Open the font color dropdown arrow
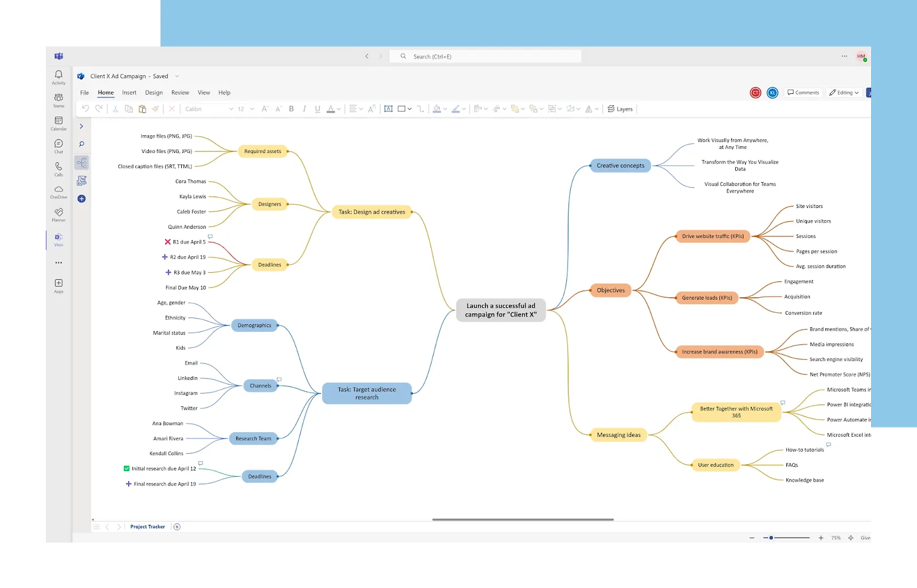The image size is (917, 588). point(339,109)
